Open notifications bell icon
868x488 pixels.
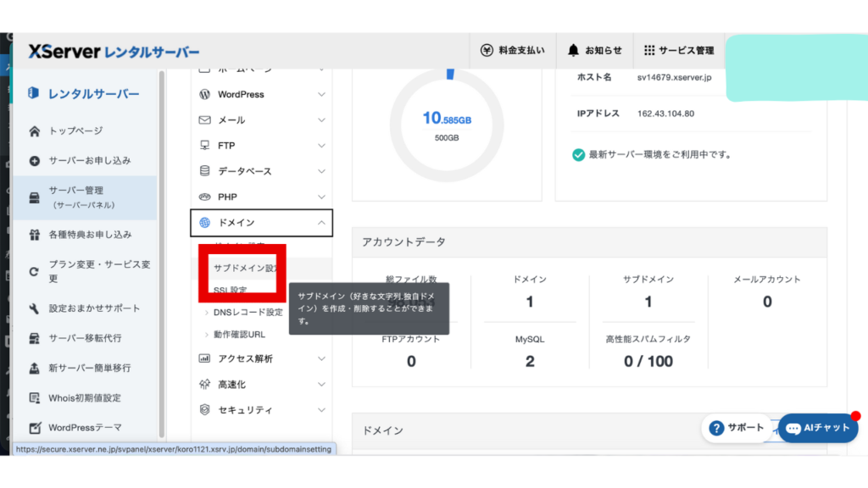coord(574,50)
